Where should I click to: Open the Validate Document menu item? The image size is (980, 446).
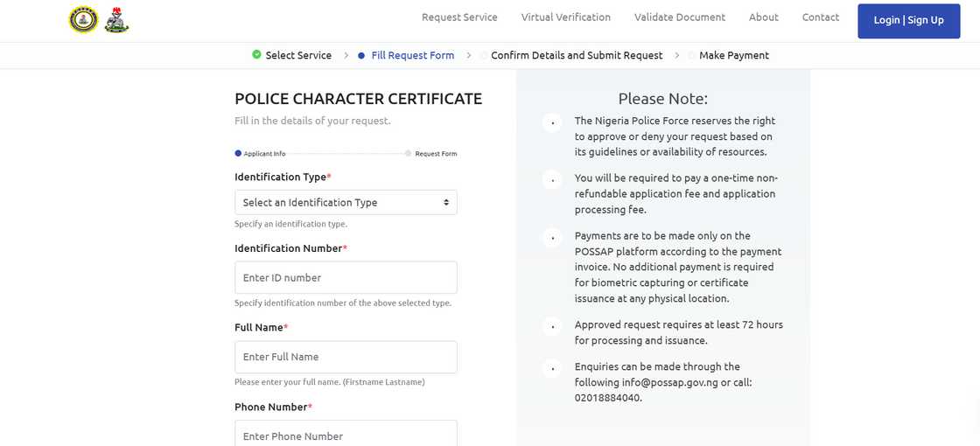coord(679,17)
